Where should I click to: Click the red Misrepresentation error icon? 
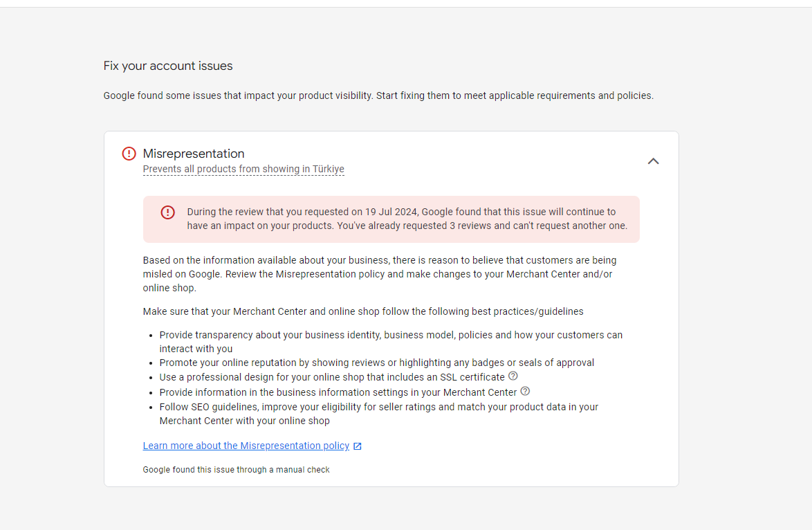click(129, 154)
